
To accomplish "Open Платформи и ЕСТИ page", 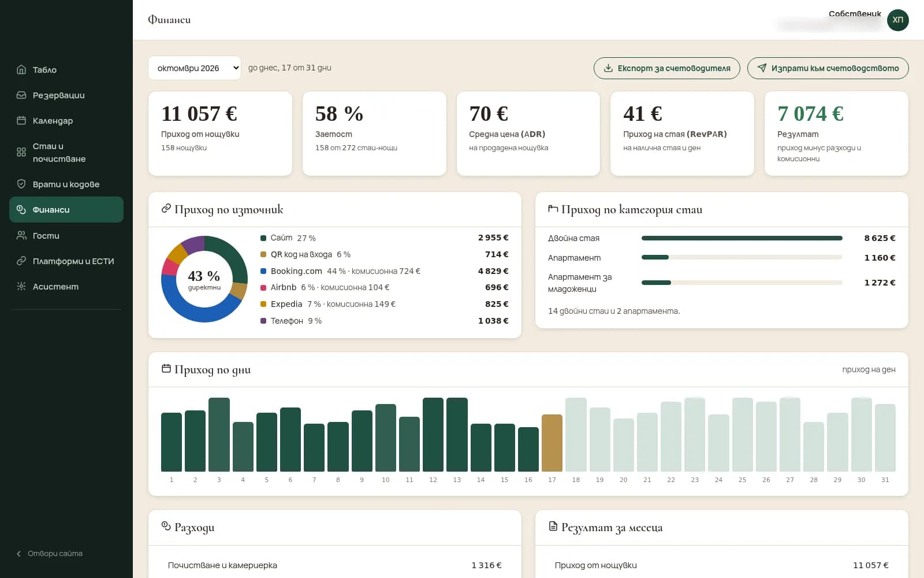I will [x=66, y=261].
